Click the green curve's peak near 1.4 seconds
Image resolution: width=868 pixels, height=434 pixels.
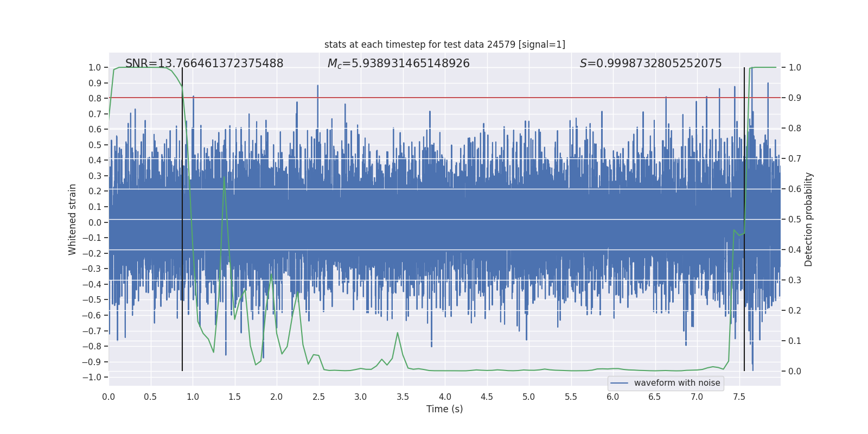tap(224, 177)
